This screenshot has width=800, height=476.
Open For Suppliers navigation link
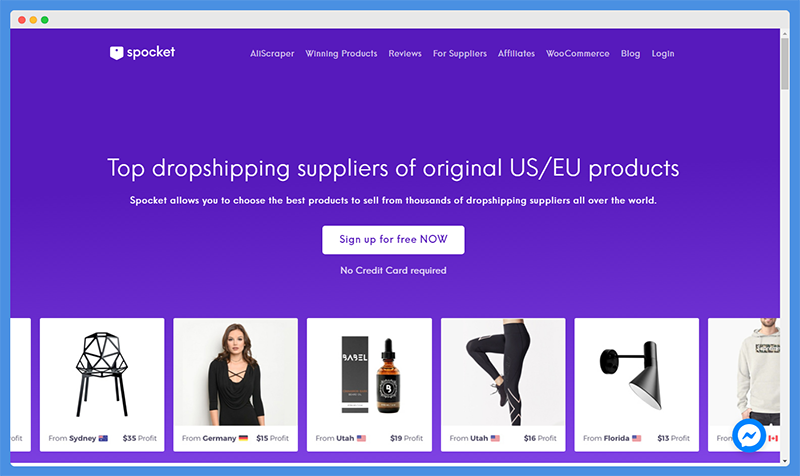click(x=460, y=54)
